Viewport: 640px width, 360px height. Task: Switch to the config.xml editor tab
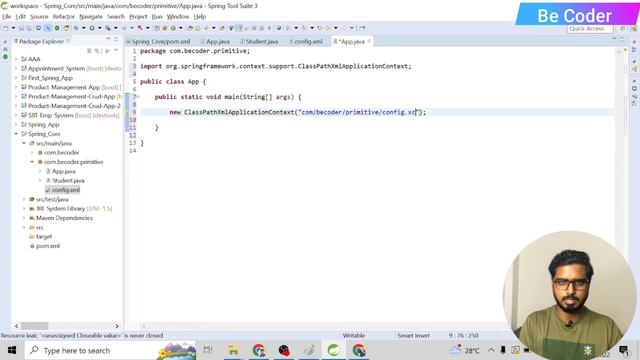tap(306, 42)
